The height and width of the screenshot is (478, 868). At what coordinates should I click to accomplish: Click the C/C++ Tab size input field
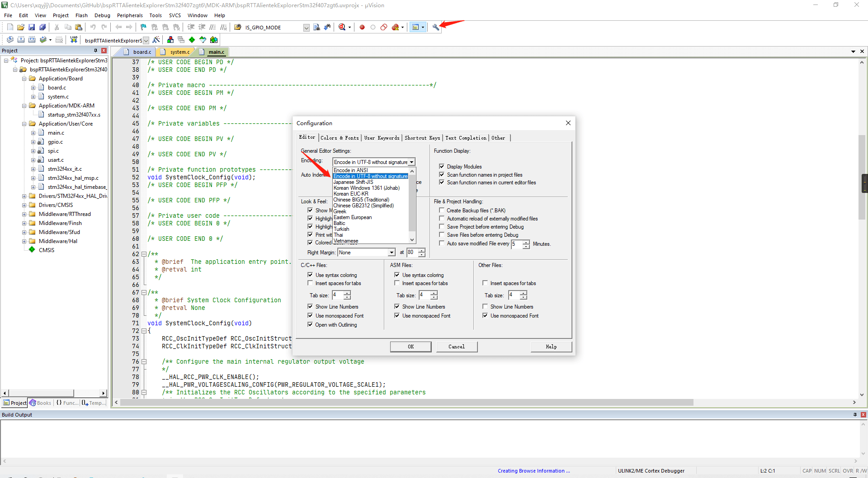(x=338, y=295)
